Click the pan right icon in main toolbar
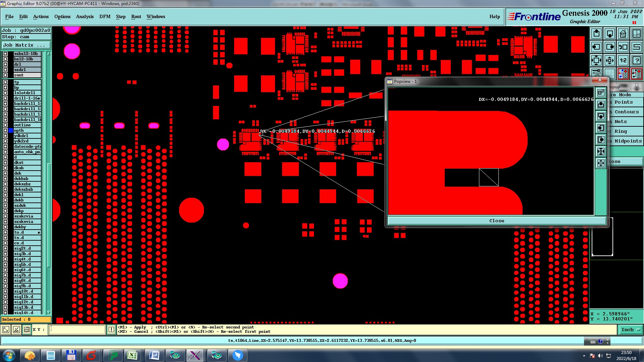This screenshot has height=362, width=644. click(x=610, y=47)
